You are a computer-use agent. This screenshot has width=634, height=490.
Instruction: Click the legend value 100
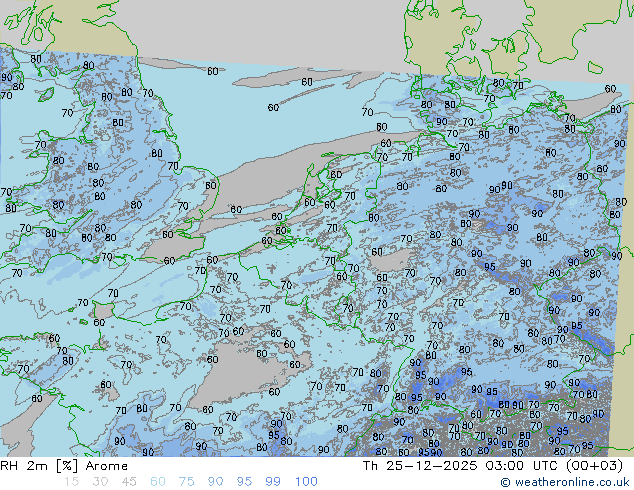(306, 482)
